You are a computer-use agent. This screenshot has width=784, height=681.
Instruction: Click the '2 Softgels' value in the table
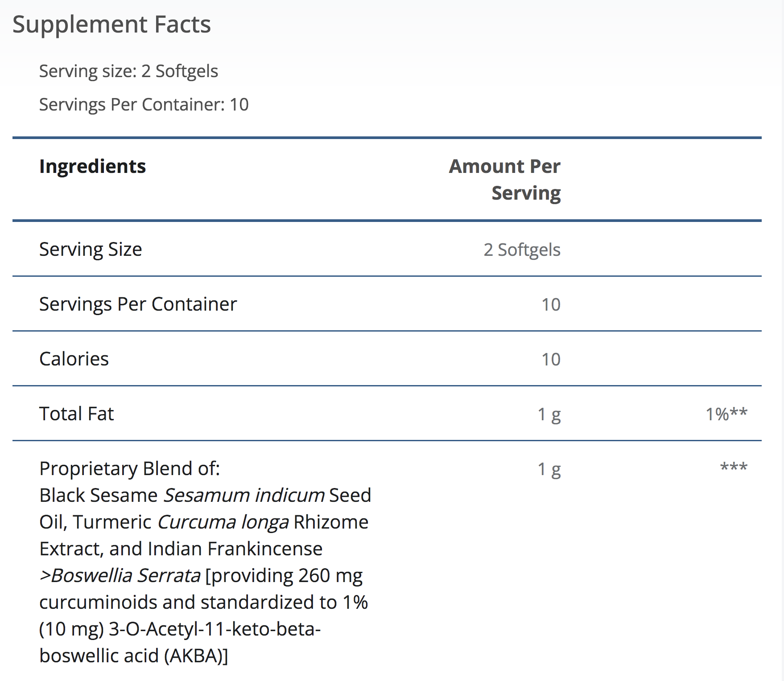tap(522, 250)
